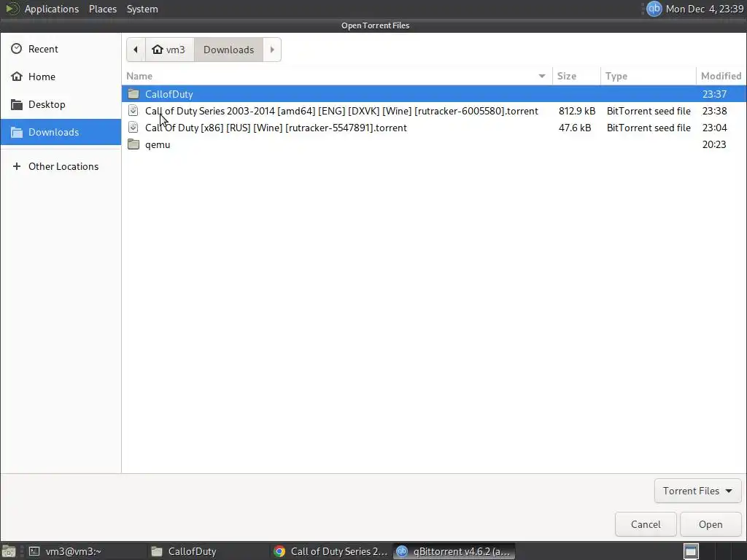Click the Cancel button
The height and width of the screenshot is (560, 747).
point(646,524)
